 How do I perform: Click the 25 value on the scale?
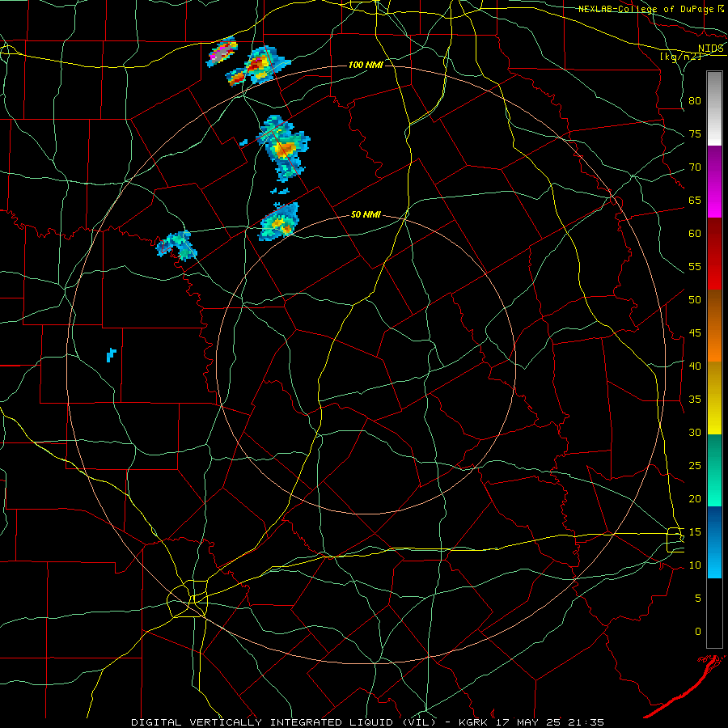click(x=695, y=466)
